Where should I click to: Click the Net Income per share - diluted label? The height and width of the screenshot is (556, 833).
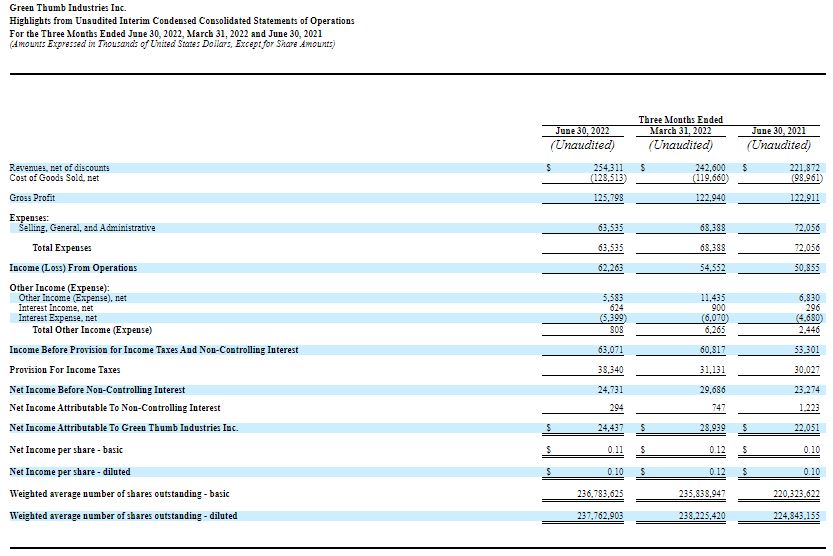[69, 471]
